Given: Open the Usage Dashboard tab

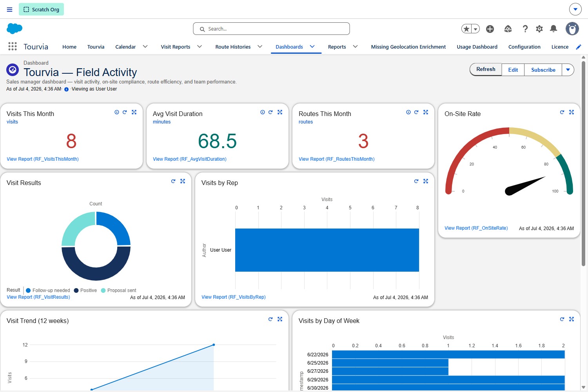Looking at the screenshot, I should (477, 47).
